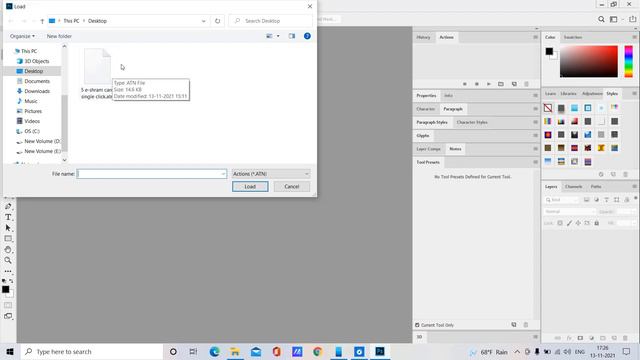Select the Pen tool in the toolbar

tap(8, 207)
